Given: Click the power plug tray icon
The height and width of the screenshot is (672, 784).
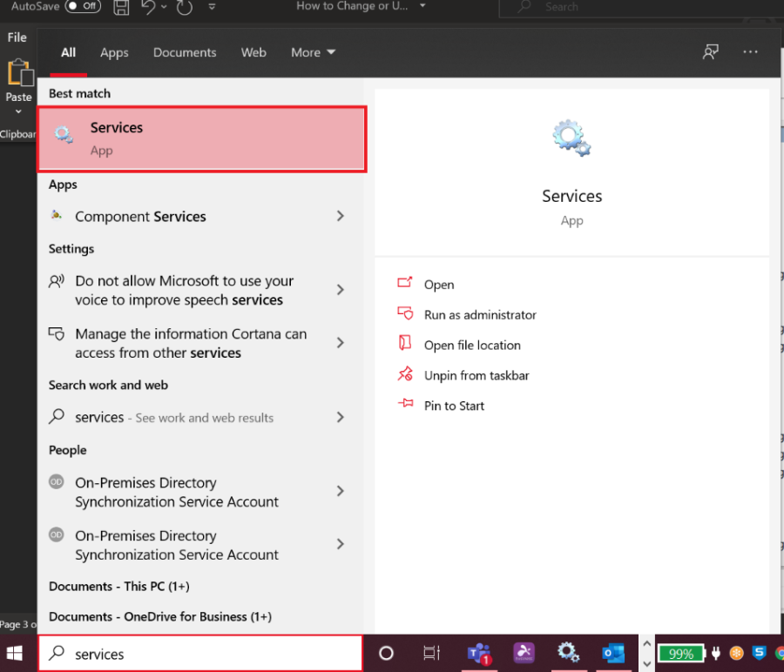Looking at the screenshot, I should (x=717, y=653).
